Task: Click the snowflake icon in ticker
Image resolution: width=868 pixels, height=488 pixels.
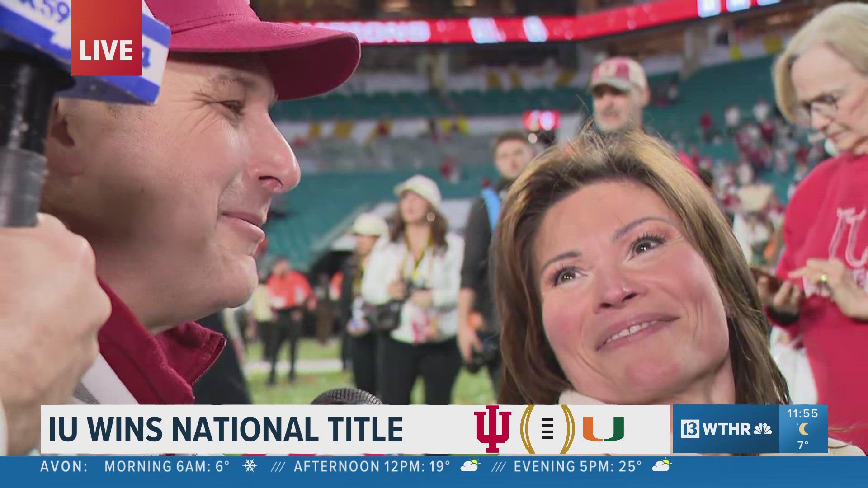Action: click(250, 466)
